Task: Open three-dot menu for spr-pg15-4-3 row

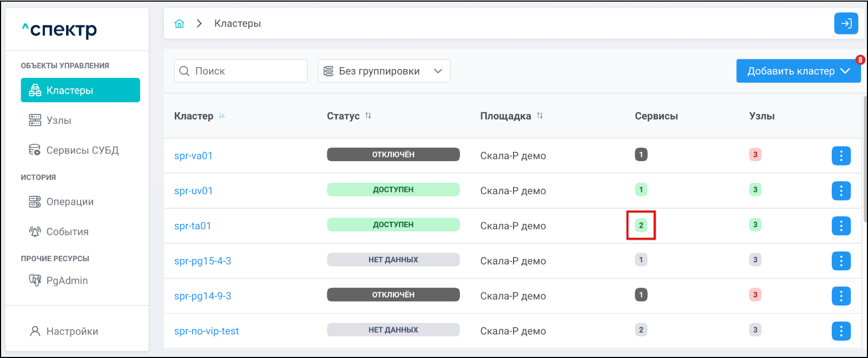Action: tap(840, 261)
